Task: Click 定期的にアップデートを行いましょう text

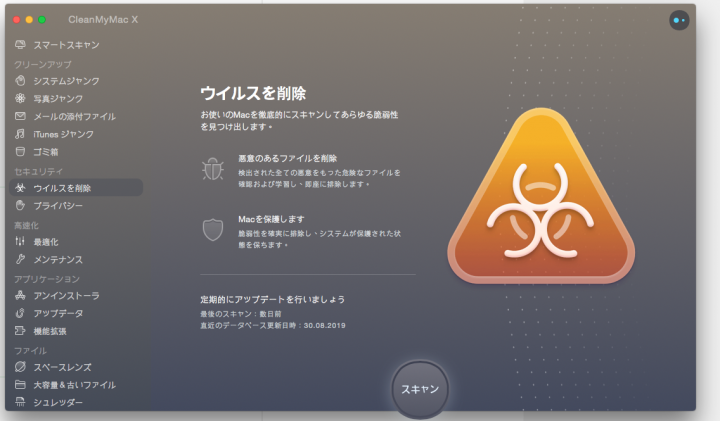Action: pyautogui.click(x=272, y=299)
